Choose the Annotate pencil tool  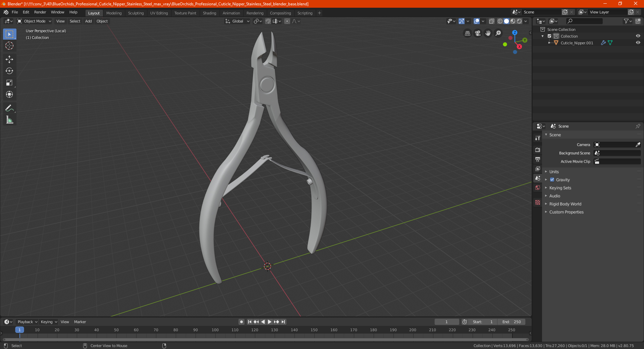click(9, 108)
